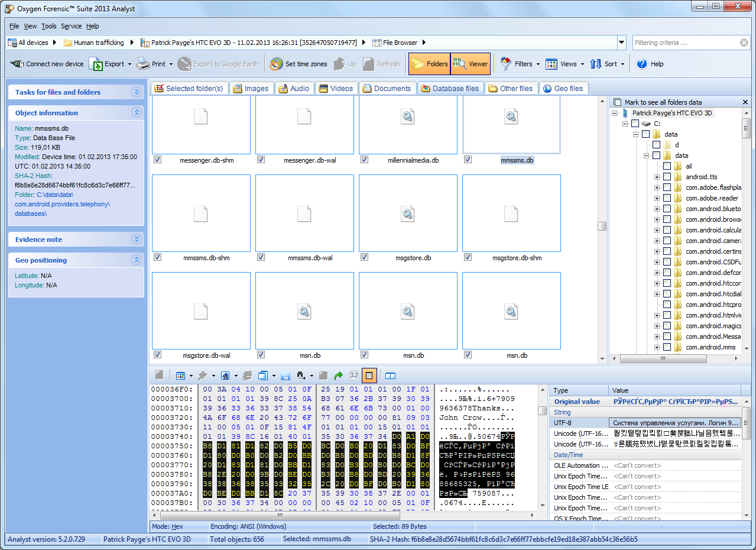756x550 pixels.
Task: Toggle the msgstore.db file checkbox
Action: (x=364, y=257)
